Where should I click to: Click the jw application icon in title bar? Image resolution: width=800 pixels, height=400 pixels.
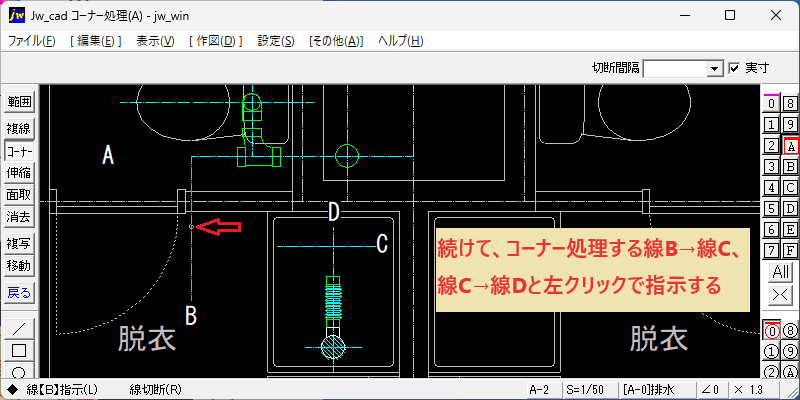coord(16,16)
